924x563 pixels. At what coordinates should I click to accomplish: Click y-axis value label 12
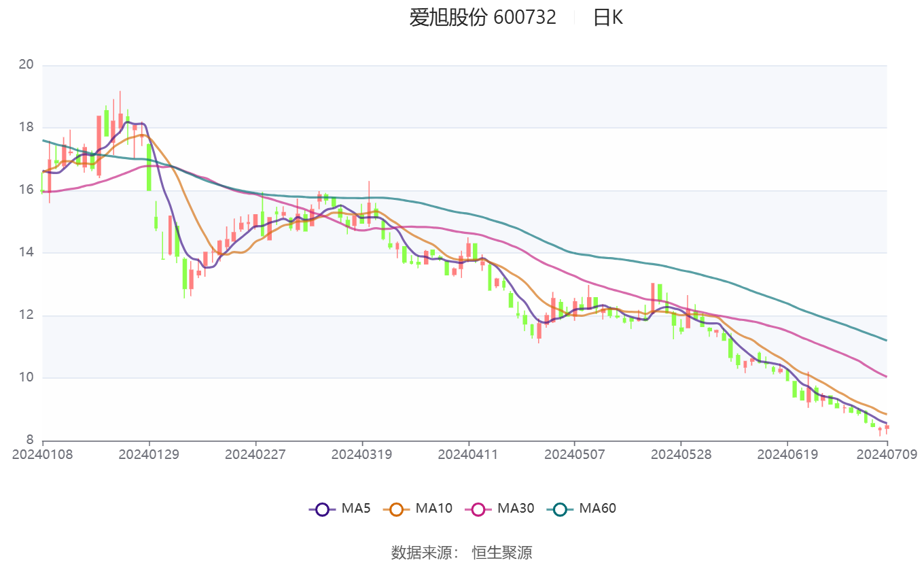(26, 315)
